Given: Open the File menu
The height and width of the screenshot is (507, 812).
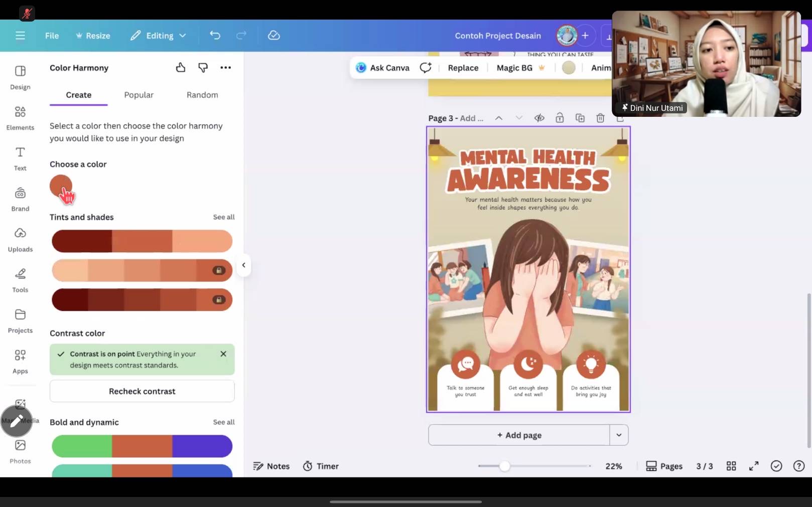Looking at the screenshot, I should [52, 36].
